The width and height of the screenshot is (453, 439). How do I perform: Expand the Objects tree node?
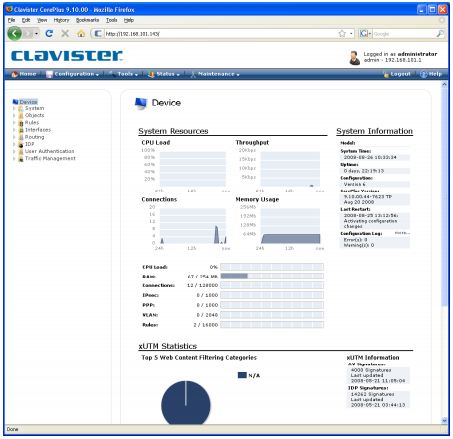click(14, 115)
